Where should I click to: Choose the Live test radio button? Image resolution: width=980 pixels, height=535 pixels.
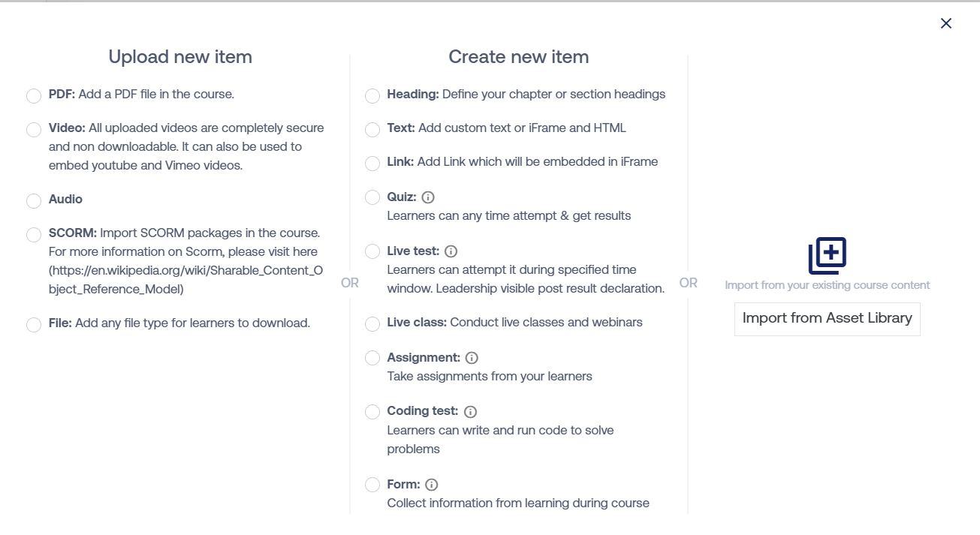click(x=372, y=251)
